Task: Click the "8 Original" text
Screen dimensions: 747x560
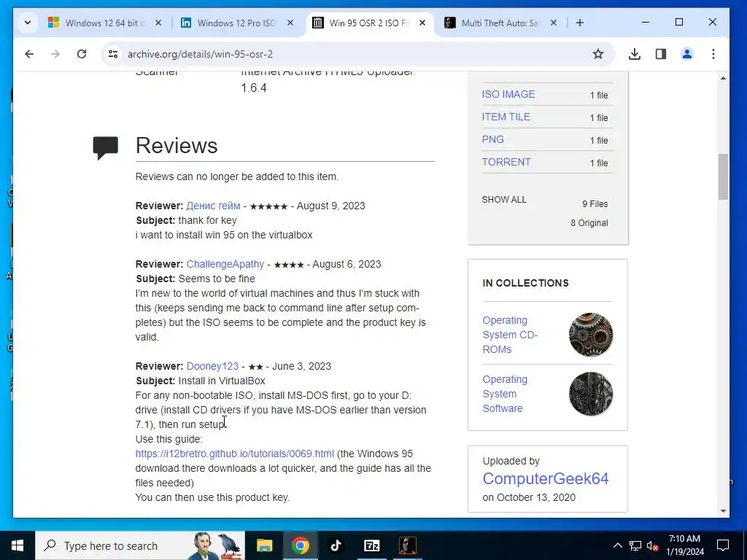Action: coord(589,223)
